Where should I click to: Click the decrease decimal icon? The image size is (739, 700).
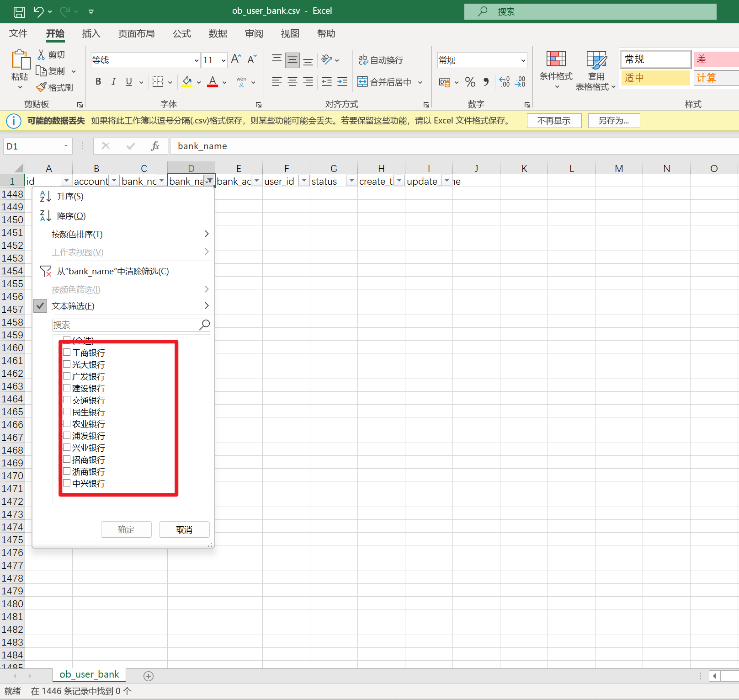[520, 82]
